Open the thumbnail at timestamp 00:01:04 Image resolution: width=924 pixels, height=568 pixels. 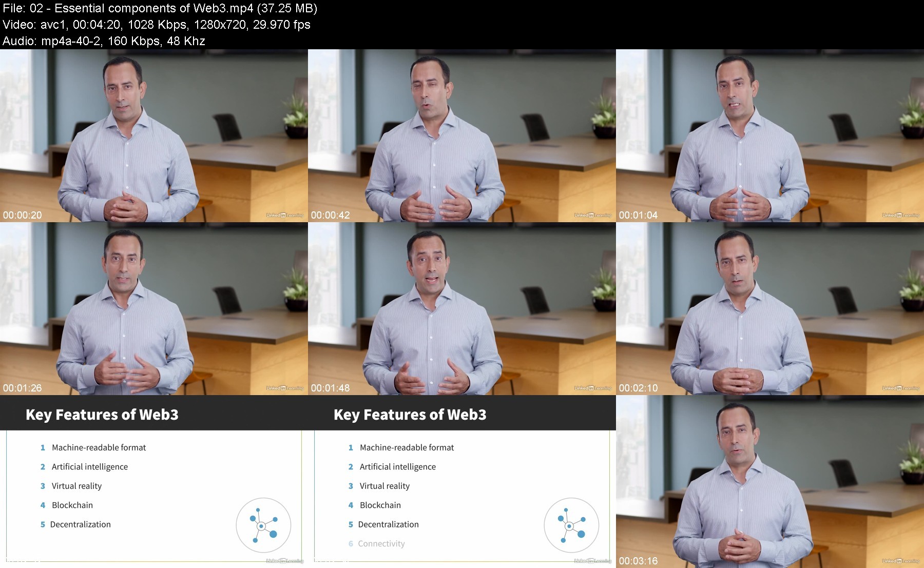pyautogui.click(x=770, y=135)
